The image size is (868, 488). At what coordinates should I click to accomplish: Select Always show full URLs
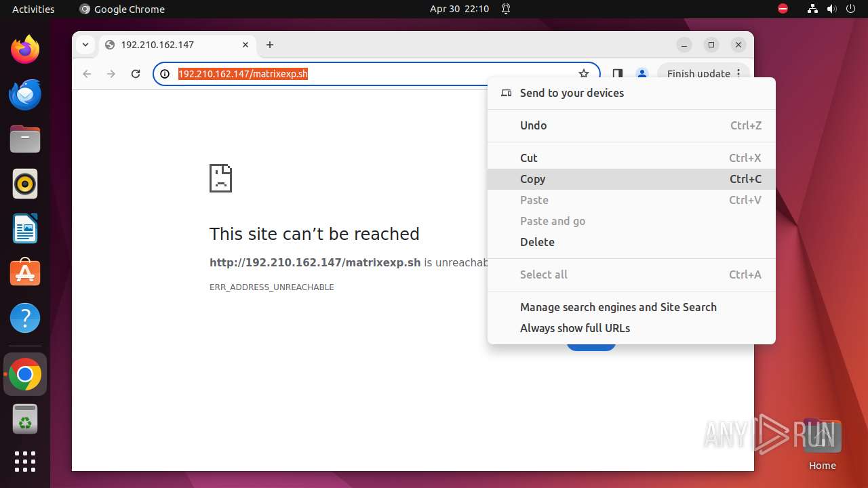coord(631,328)
